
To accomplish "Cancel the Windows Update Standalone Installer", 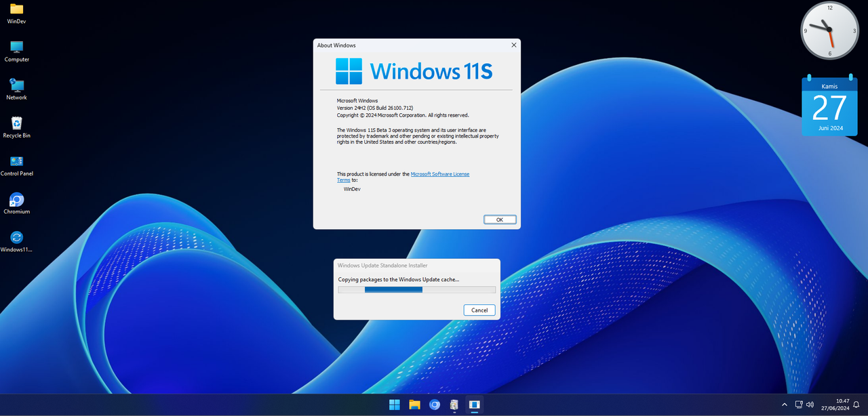I will click(x=479, y=310).
